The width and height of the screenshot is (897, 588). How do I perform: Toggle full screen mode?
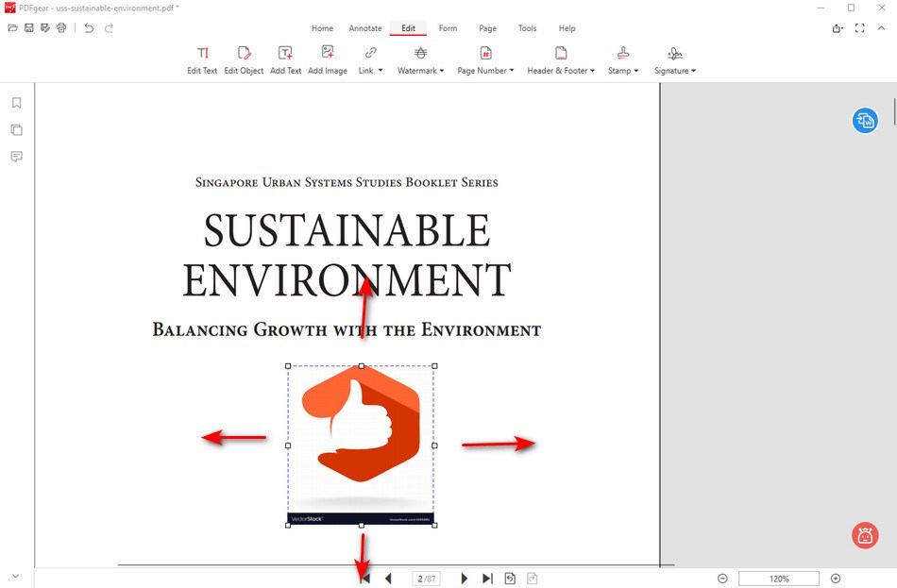pos(859,28)
